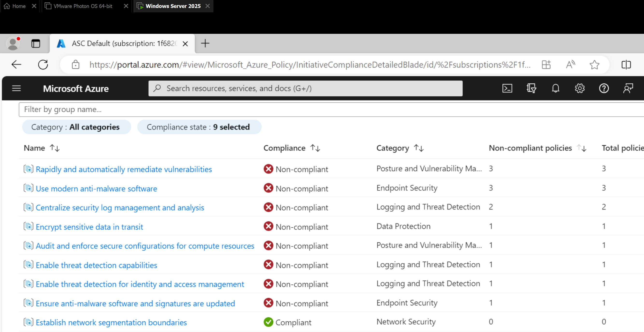Open Use modern anti-malware software link
The height and width of the screenshot is (332, 644).
pyautogui.click(x=97, y=188)
